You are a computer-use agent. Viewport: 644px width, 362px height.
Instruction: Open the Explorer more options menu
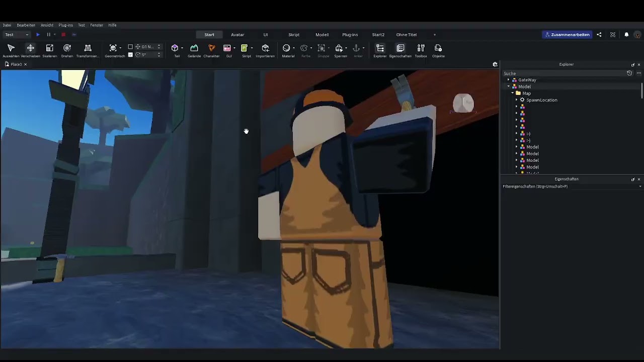click(x=639, y=73)
